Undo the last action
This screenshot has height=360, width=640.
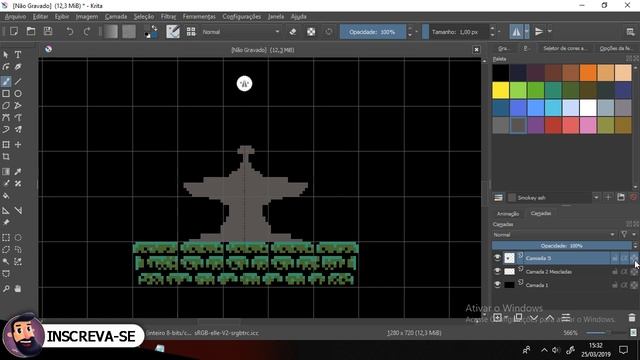pyautogui.click(x=70, y=31)
